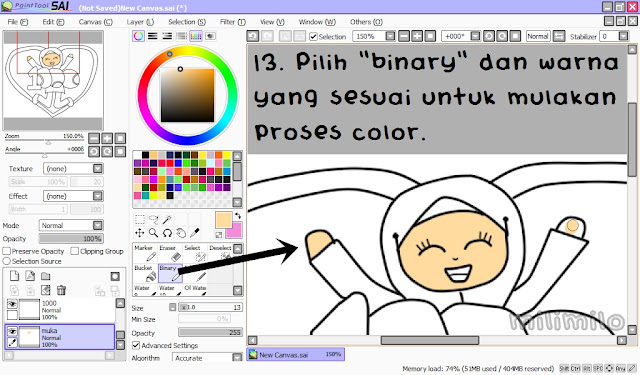Choose the Deselect pen tool

click(x=220, y=253)
